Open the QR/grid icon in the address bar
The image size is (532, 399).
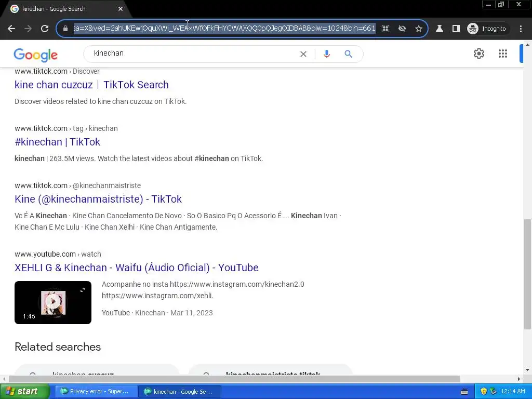coord(385,29)
